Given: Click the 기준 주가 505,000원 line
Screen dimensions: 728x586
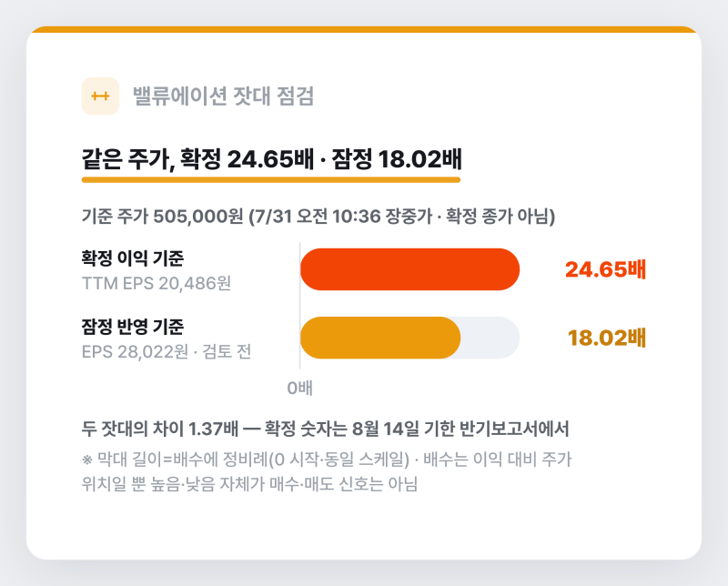Looking at the screenshot, I should pos(318,216).
